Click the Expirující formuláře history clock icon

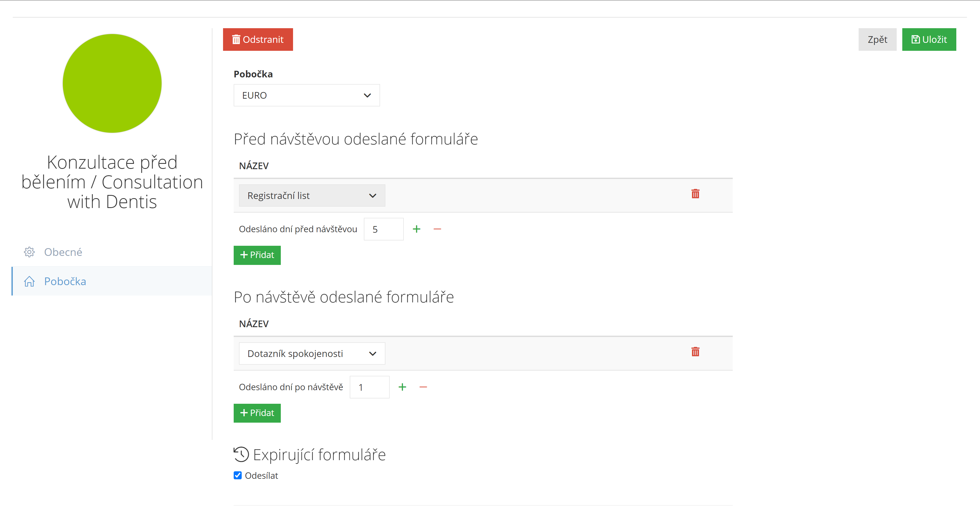pyautogui.click(x=241, y=454)
